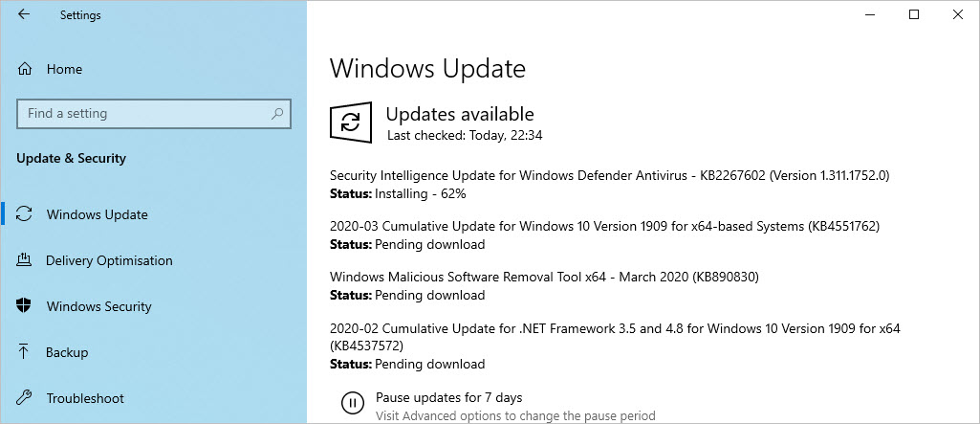Click the Delivery Optimisation icon

tap(24, 260)
